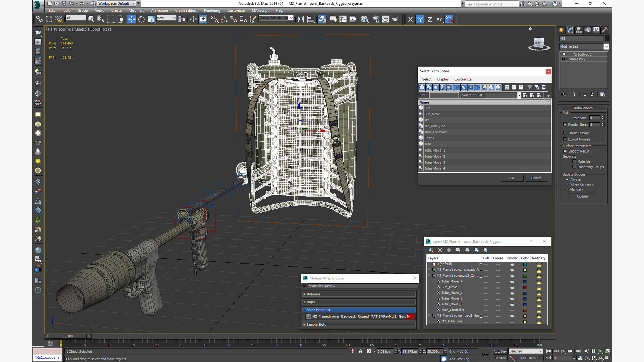Screen dimensions: 644x362
Task: Open the Graph Editors menu
Action: 186,10
